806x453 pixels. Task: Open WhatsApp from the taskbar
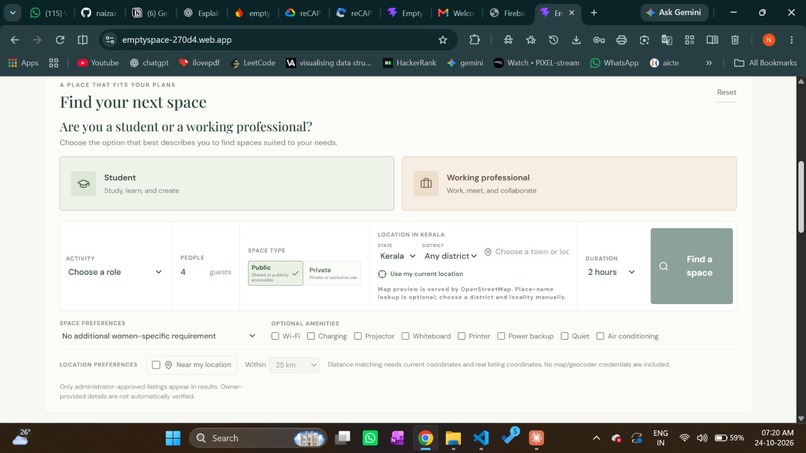(x=370, y=438)
